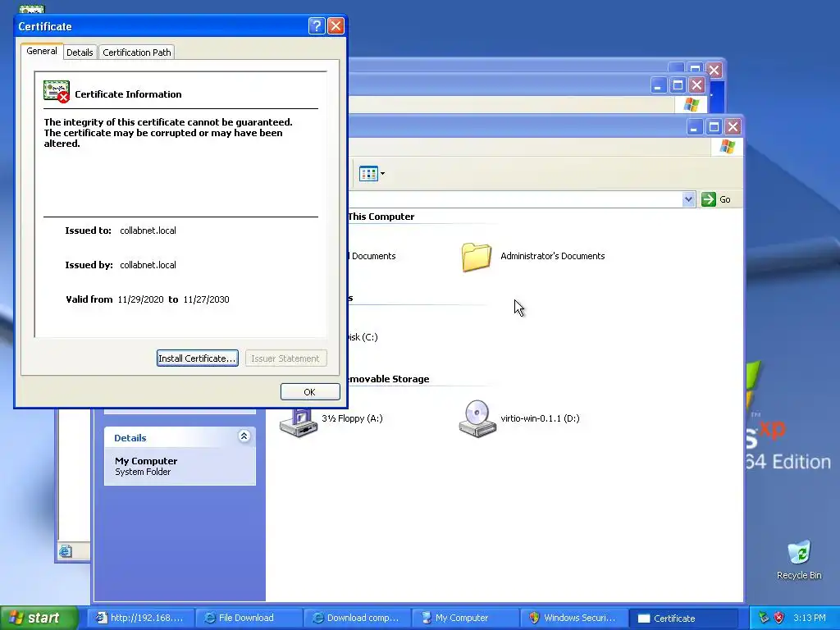Click the Certificate taskbar item
This screenshot has width=840, height=630.
[682, 618]
